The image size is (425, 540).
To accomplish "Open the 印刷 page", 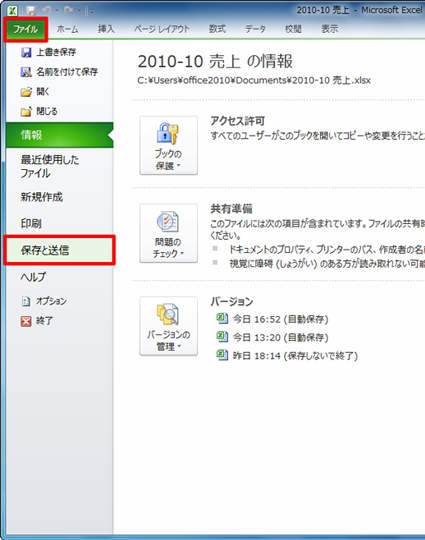I will 31,224.
